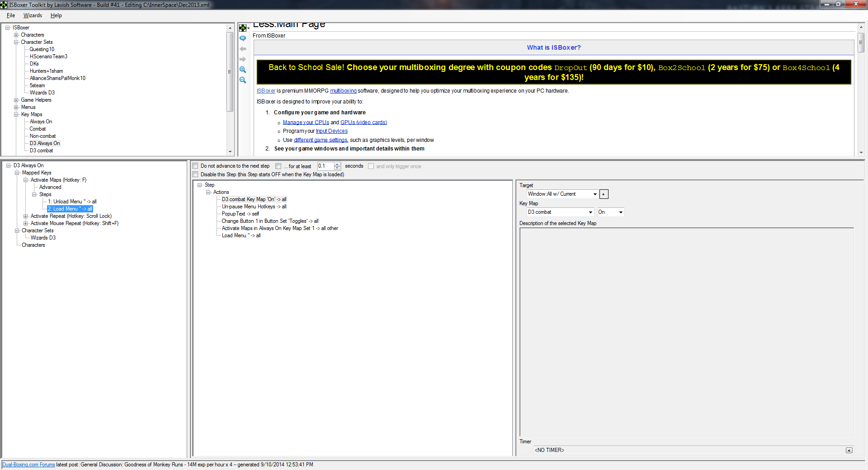Click the browser back arrow icon
Screen dimensions: 868x470
tap(243, 49)
